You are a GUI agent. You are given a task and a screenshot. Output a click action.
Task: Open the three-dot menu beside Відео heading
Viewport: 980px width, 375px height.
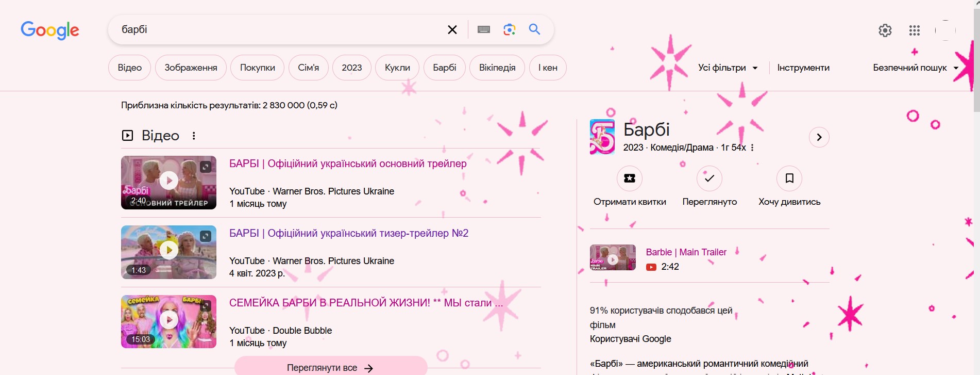coord(194,136)
